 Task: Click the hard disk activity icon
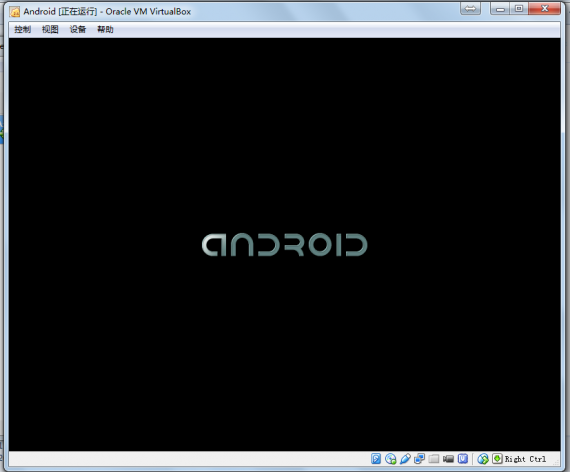coord(376,459)
